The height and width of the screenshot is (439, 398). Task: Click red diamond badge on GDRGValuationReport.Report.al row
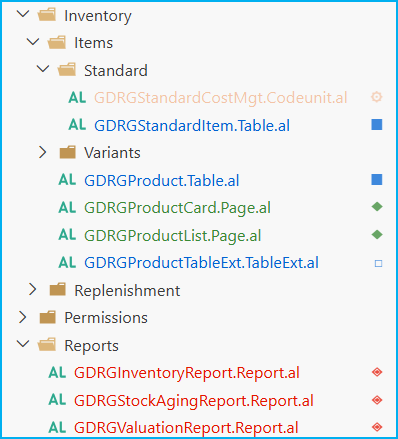click(x=377, y=427)
